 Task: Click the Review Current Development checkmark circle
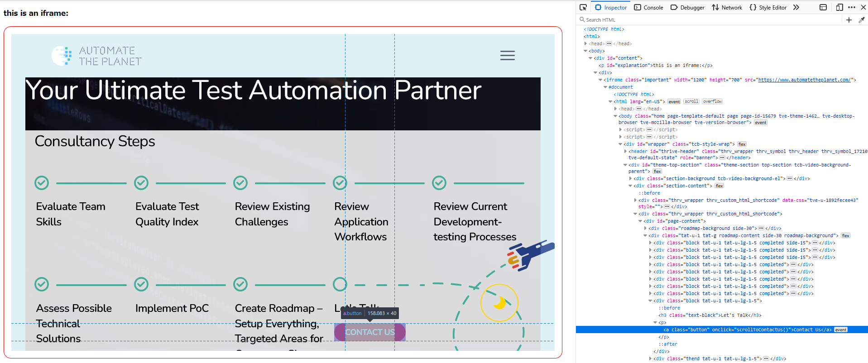coord(439,183)
